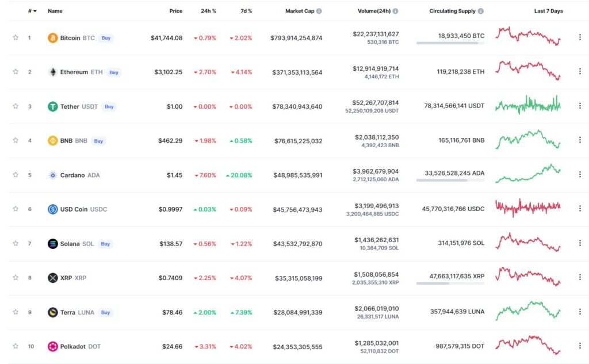
Task: Toggle the star beside Terra
Action: (x=16, y=312)
